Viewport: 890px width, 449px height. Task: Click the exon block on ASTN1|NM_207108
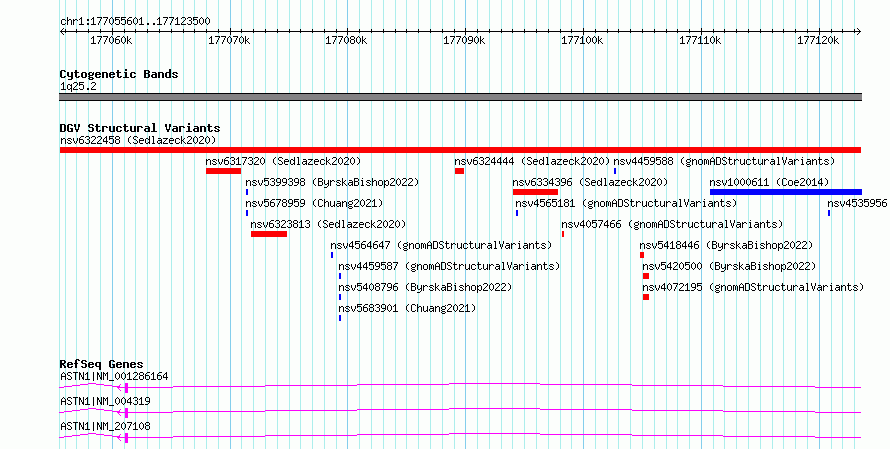pos(126,438)
